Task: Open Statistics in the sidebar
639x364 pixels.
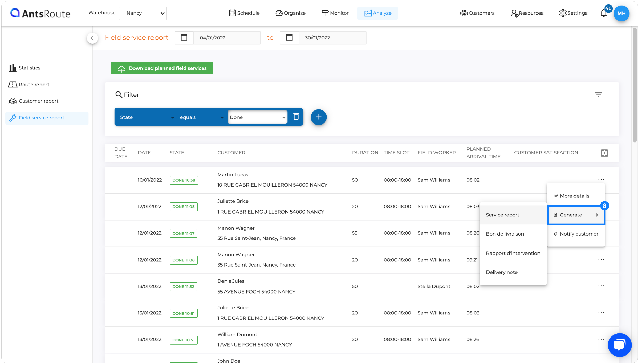Action: coord(24,68)
